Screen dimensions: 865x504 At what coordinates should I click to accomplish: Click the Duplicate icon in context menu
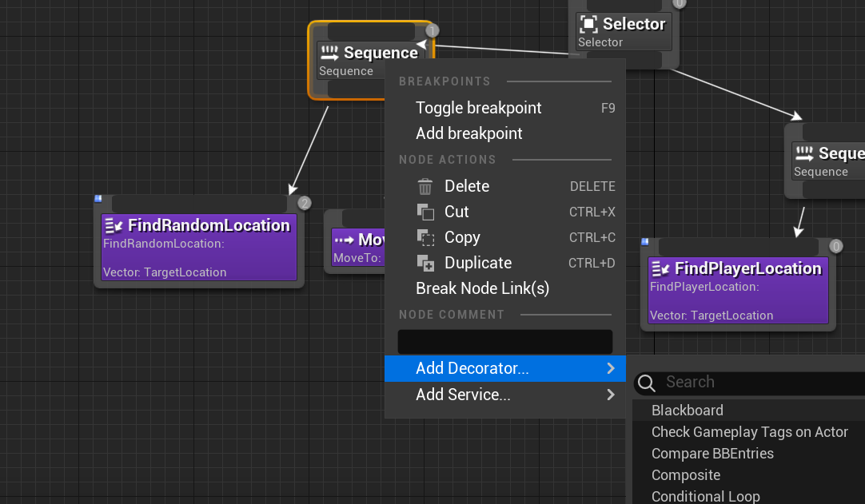(x=425, y=263)
